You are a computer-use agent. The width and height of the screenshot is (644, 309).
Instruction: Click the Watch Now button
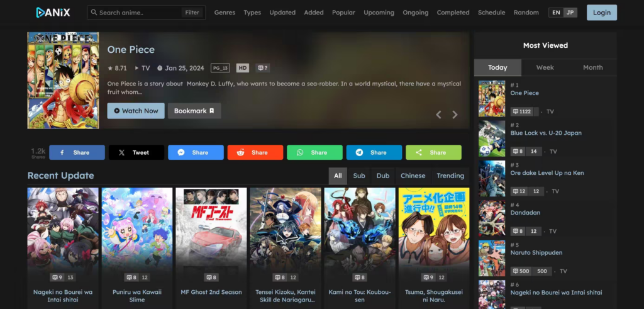click(136, 111)
